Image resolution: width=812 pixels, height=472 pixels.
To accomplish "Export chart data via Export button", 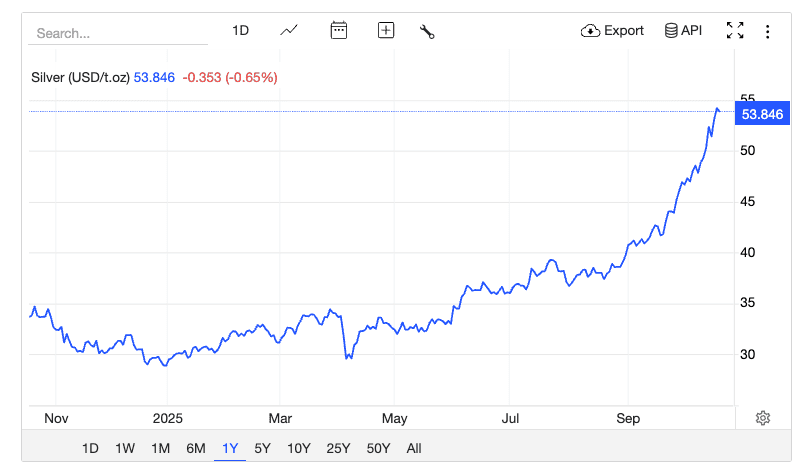I will point(612,31).
